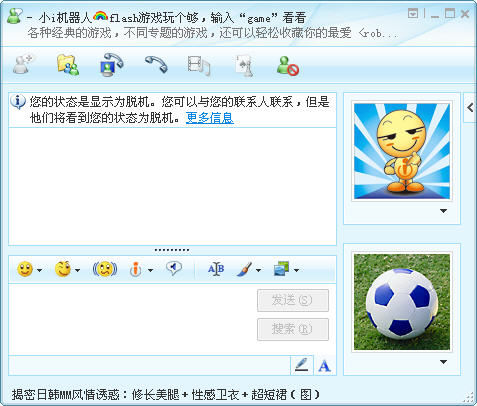Click the info icon beside the offline status notice
This screenshot has height=406, width=477.
pyautogui.click(x=18, y=102)
